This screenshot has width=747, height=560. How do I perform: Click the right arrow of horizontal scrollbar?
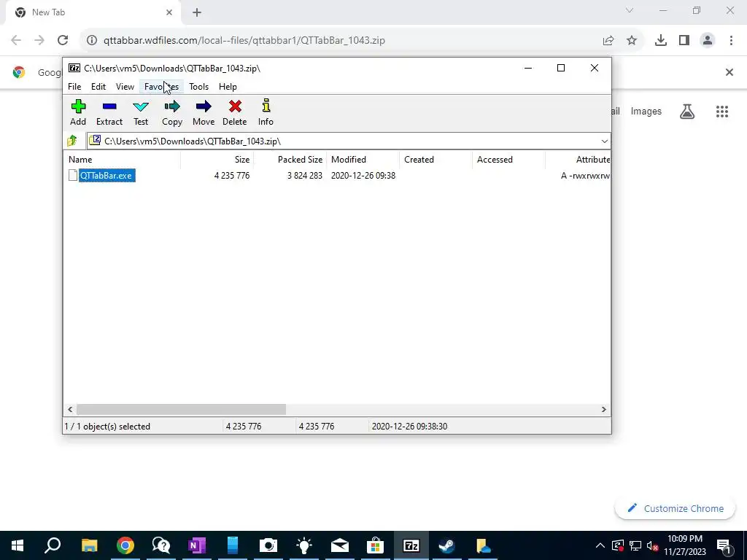coord(603,410)
